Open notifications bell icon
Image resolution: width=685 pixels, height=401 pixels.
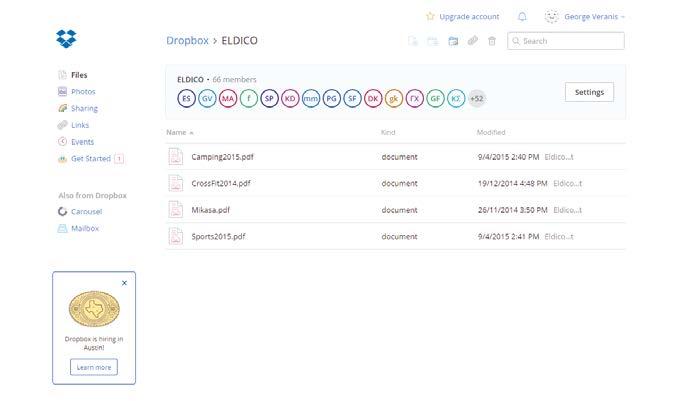pyautogui.click(x=522, y=17)
